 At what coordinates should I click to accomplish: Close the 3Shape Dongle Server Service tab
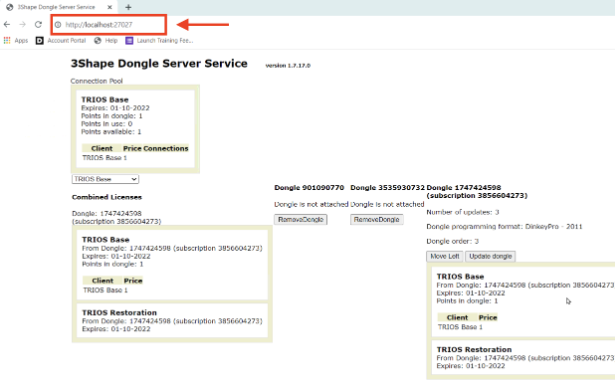point(110,7)
